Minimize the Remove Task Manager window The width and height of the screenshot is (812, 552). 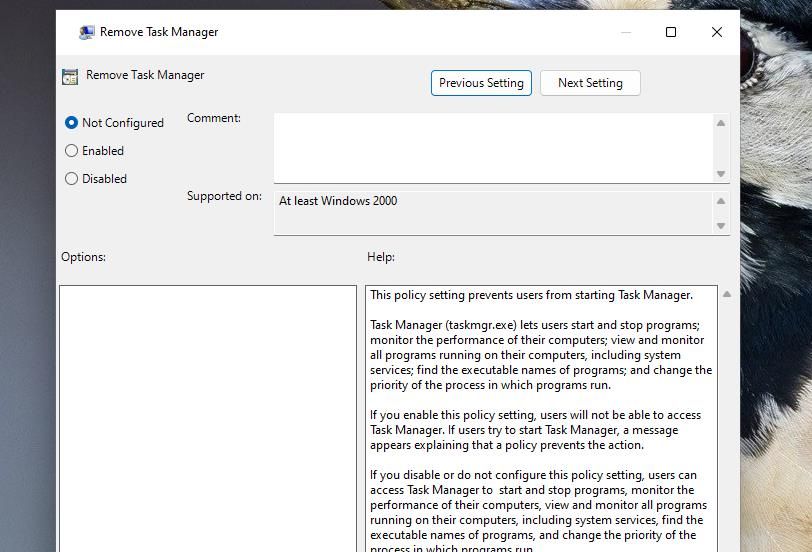click(626, 32)
